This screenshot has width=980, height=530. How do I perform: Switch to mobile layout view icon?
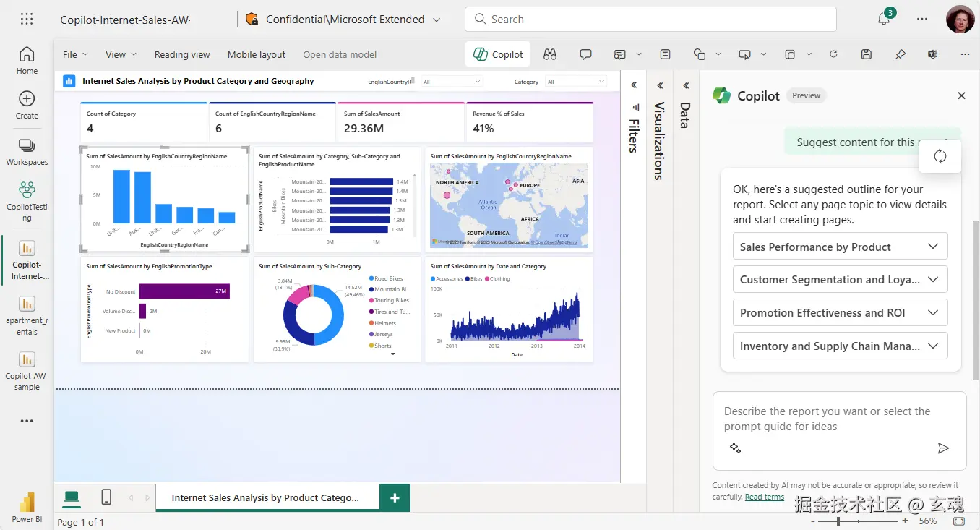pos(106,497)
